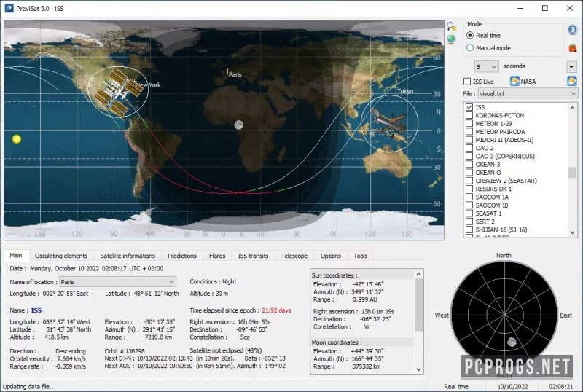Open the Telescope tab
The image size is (583, 392).
[x=294, y=256]
